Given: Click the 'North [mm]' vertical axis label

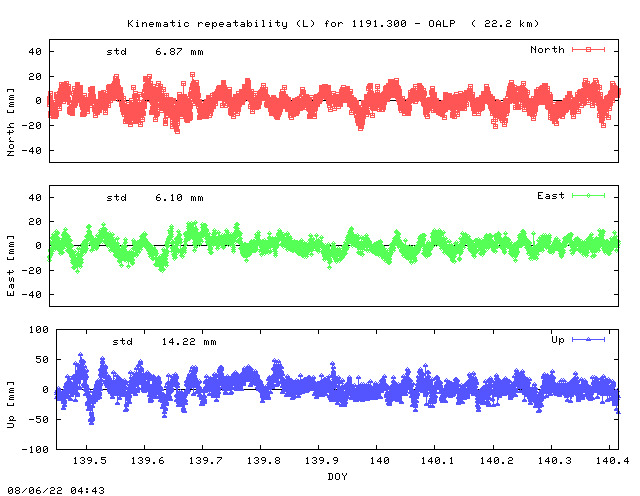Looking at the screenshot, I should click(11, 122).
